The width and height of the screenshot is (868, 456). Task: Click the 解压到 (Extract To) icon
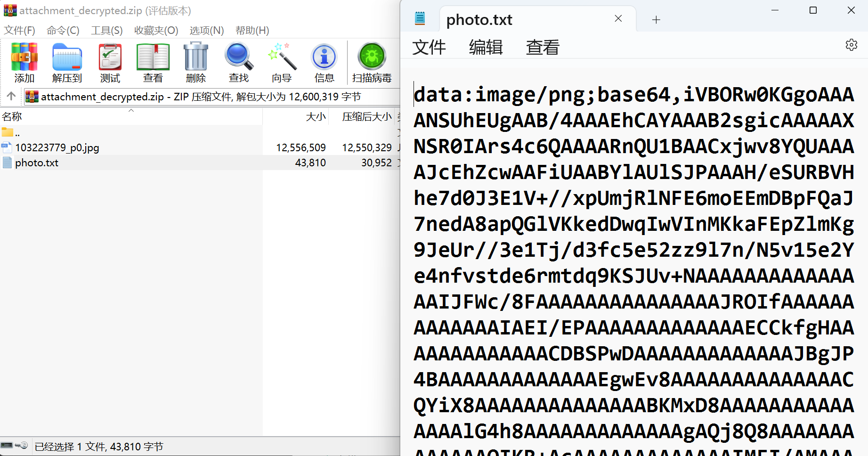coord(67,62)
